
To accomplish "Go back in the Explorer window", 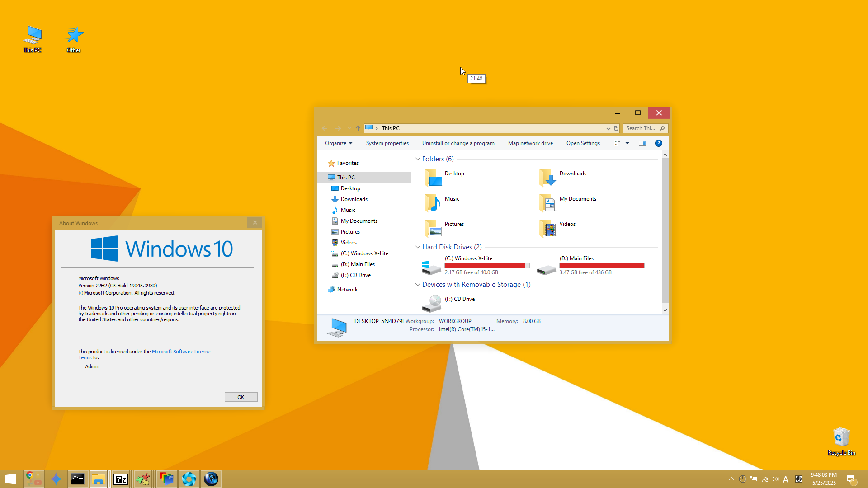I will pyautogui.click(x=325, y=128).
